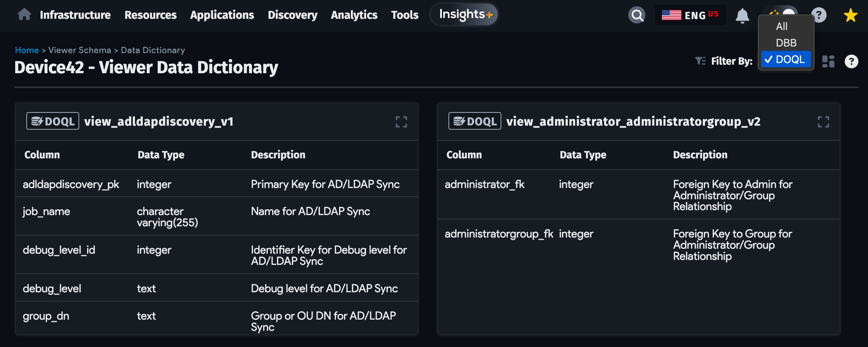Click the Viewer Schema breadcrumb
This screenshot has height=347, width=868.
click(79, 50)
